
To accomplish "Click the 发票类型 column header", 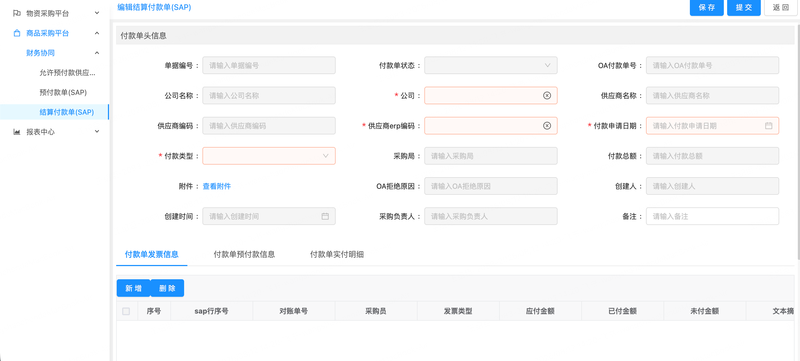I will (x=458, y=311).
